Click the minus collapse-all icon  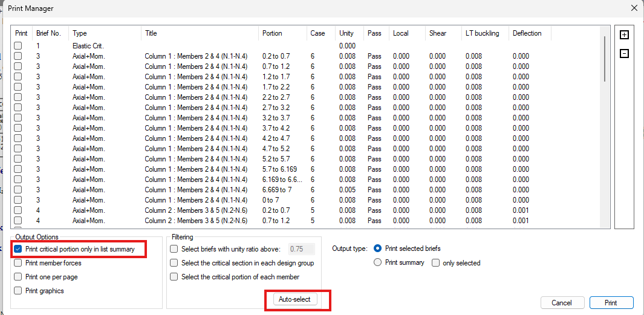tap(625, 54)
